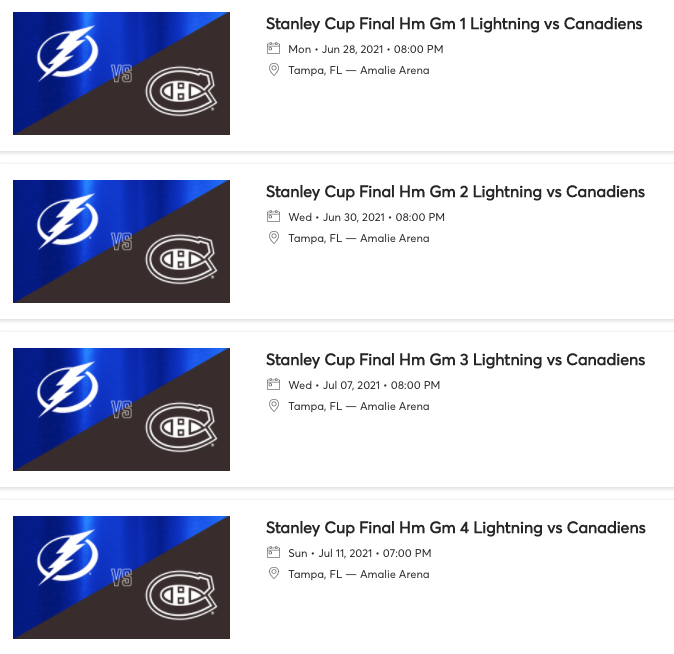
Task: Click Game 2 Tampa, FL Amalie Arena venue text
Action: pyautogui.click(x=359, y=238)
